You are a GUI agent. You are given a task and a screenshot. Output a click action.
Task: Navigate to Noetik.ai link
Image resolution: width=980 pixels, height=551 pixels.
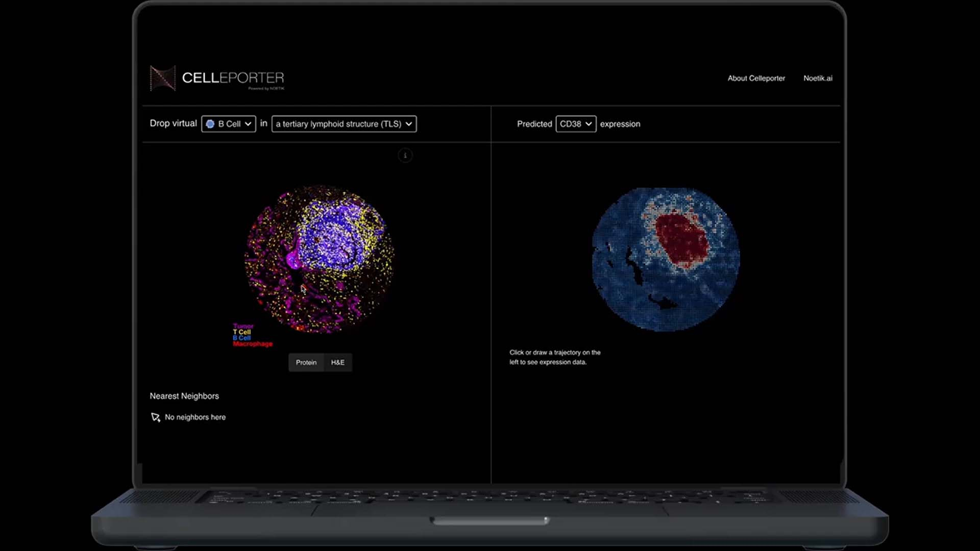817,78
